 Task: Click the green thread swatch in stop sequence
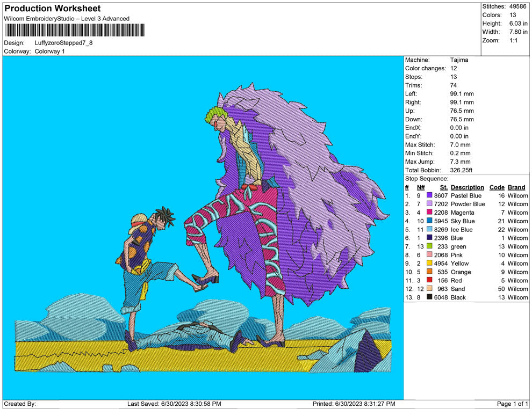429,246
